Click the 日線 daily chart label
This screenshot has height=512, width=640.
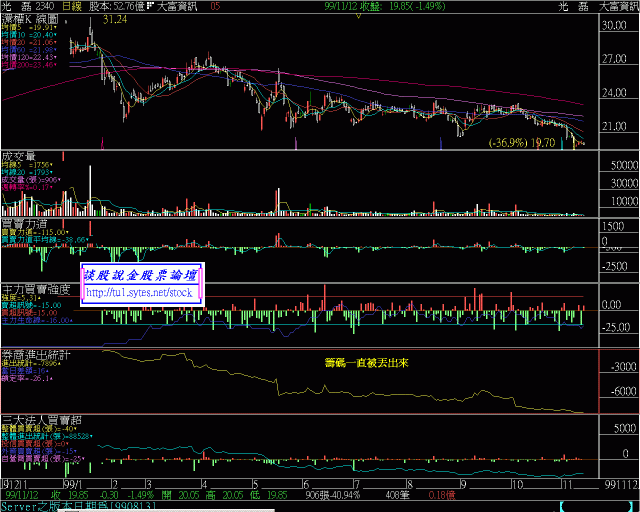coord(72,6)
